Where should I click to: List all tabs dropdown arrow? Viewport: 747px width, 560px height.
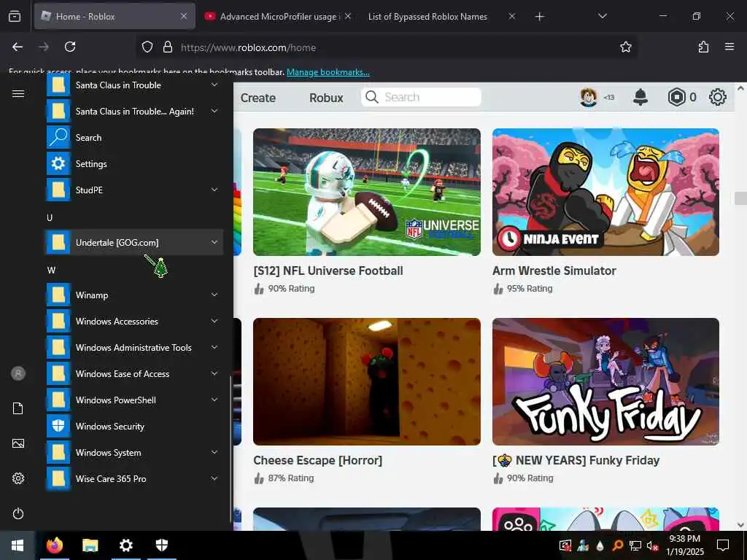click(602, 16)
